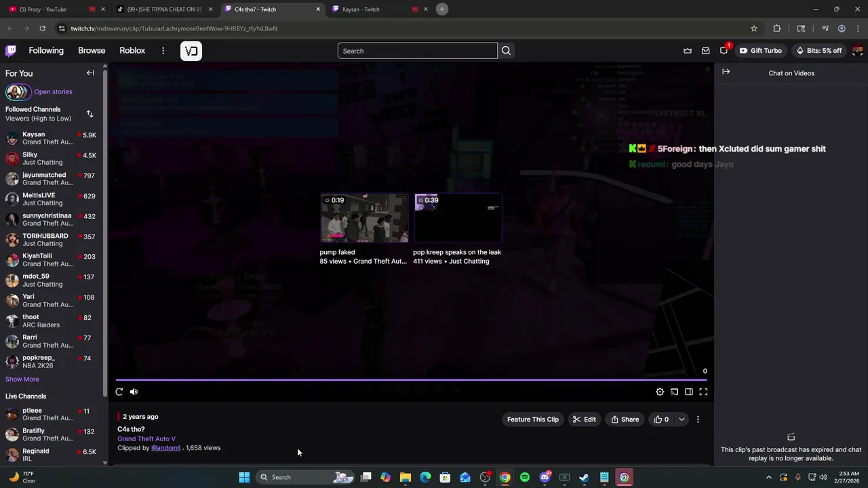Open Whispers chat bubble icon
868x488 pixels.
pos(724,51)
